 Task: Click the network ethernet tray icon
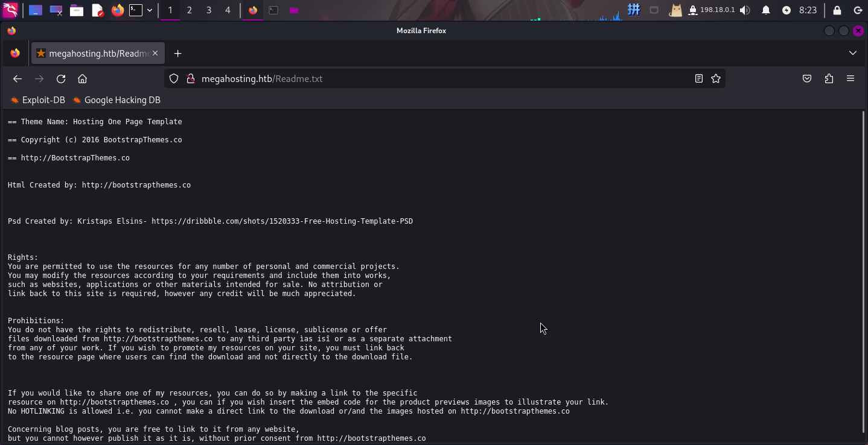pyautogui.click(x=654, y=10)
